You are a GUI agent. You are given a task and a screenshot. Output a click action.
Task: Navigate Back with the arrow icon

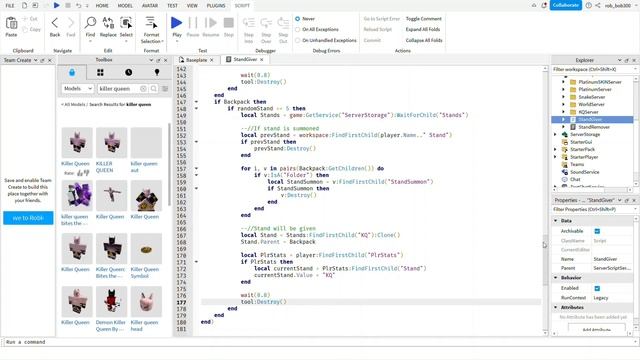coord(55,23)
